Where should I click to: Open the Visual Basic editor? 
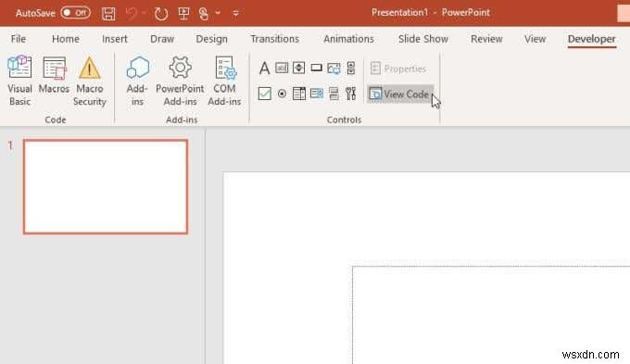pos(19,81)
